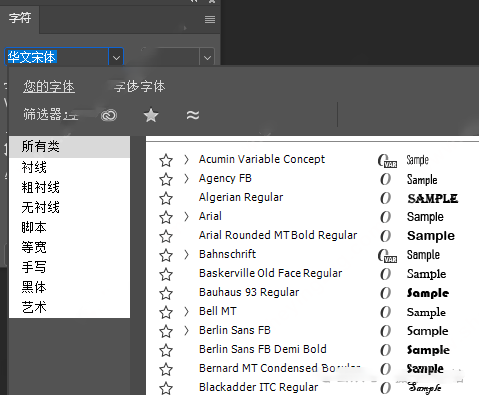Select 等宽 font category
Screen dimensions: 479x395
69,247
